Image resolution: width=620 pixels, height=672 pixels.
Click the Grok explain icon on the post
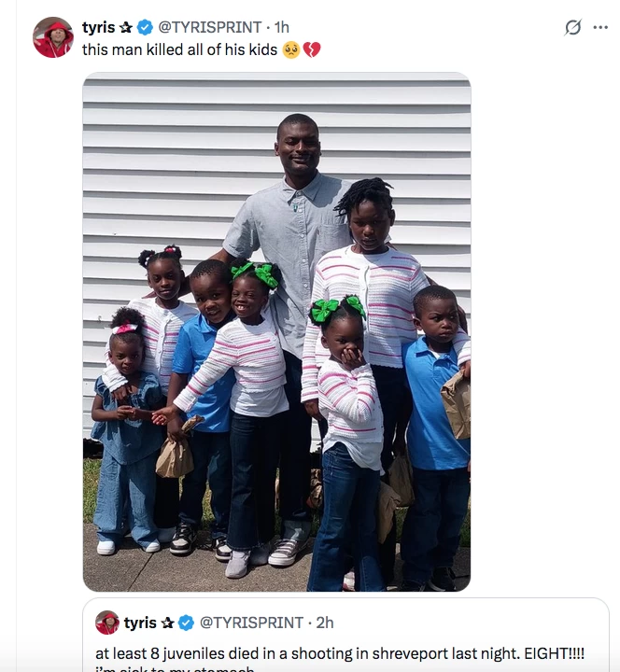coord(573,28)
